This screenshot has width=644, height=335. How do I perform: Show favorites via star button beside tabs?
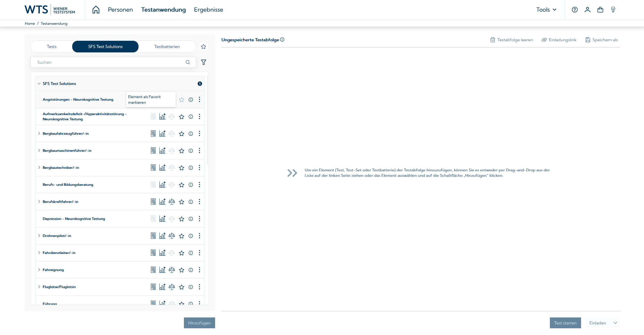pyautogui.click(x=203, y=47)
